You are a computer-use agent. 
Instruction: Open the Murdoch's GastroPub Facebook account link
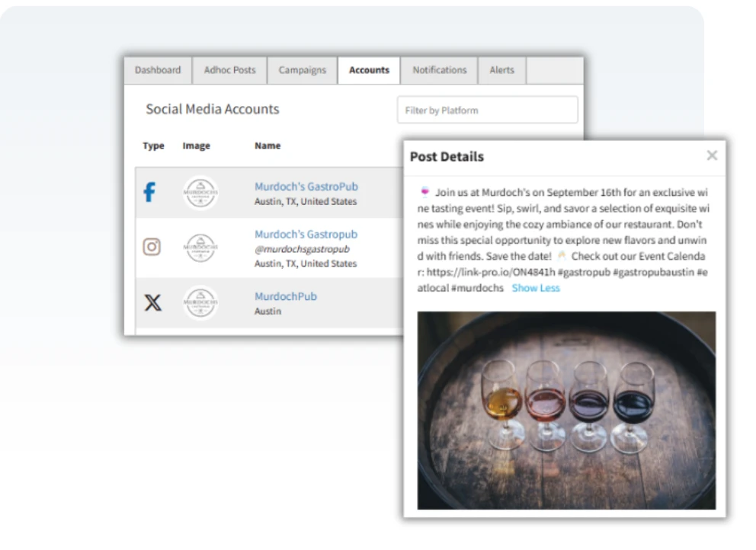(x=306, y=187)
